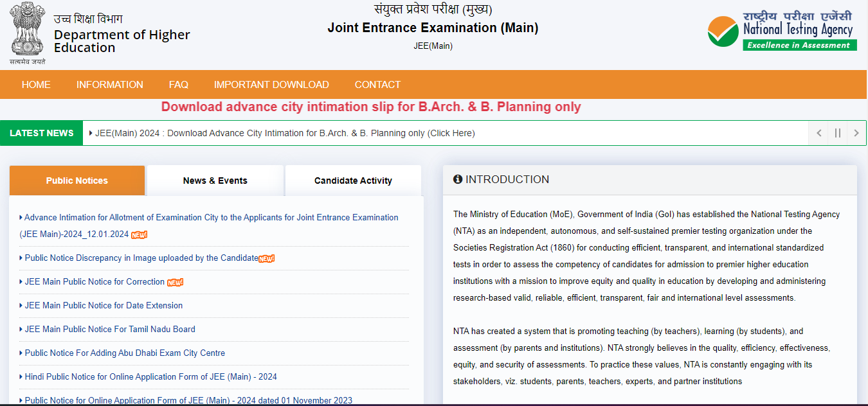The height and width of the screenshot is (406, 868).
Task: Go to the HOME menu item
Action: pos(36,85)
